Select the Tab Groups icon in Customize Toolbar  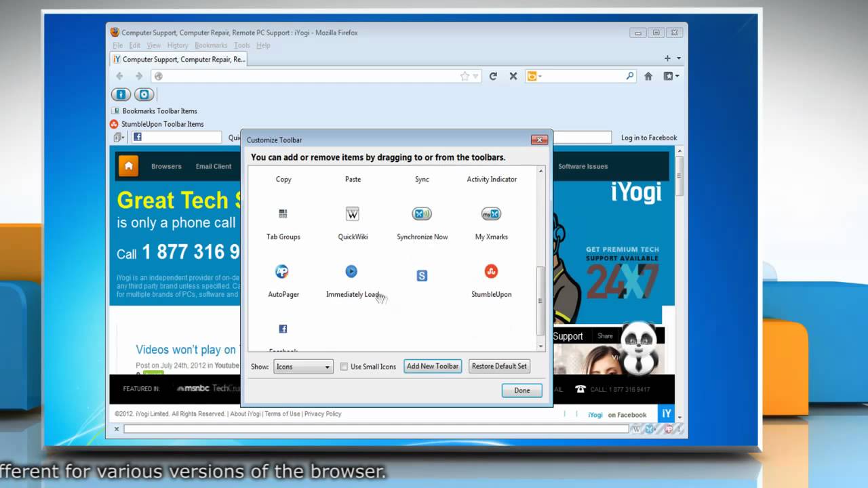click(x=283, y=214)
